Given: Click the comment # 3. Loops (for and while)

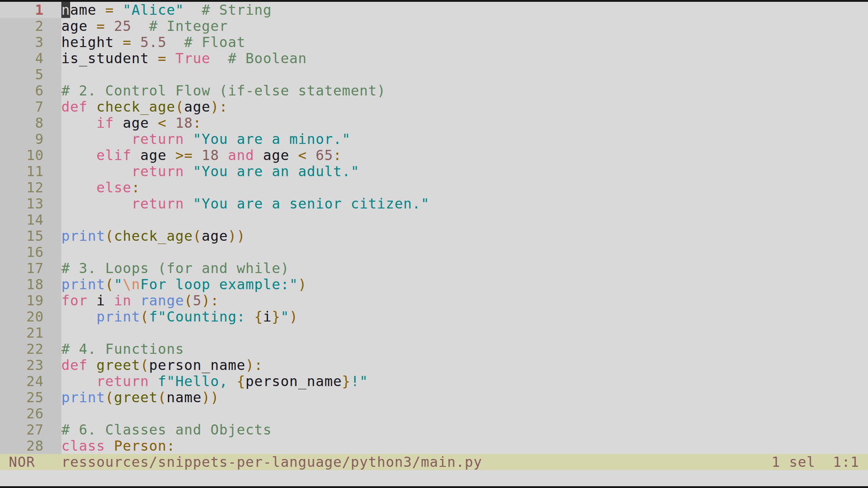Looking at the screenshot, I should click(x=174, y=268).
